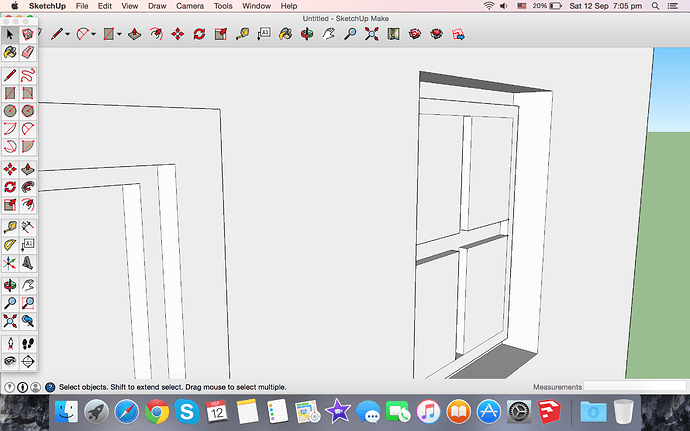Choose the Walk tool footprints icon
690x431 pixels.
28,343
